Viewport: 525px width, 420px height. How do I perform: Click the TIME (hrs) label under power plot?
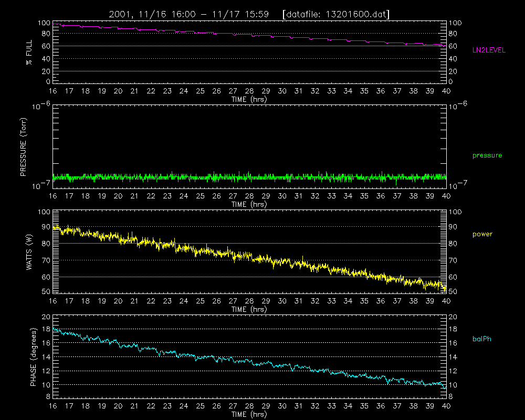(249, 309)
